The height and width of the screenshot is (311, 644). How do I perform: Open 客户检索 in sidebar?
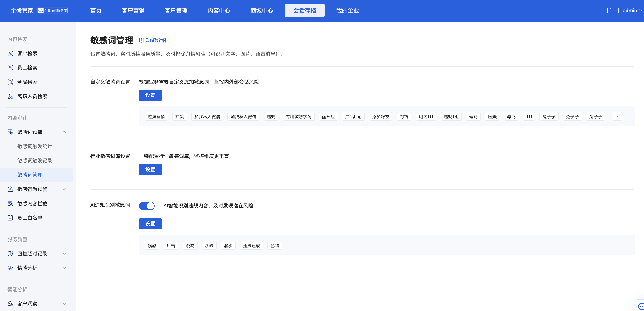click(27, 53)
